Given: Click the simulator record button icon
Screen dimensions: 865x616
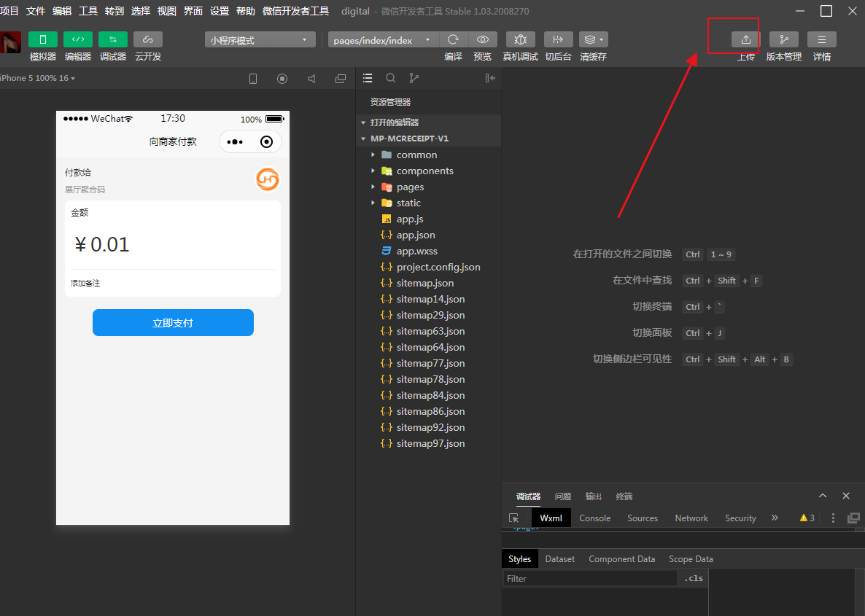Looking at the screenshot, I should [282, 79].
